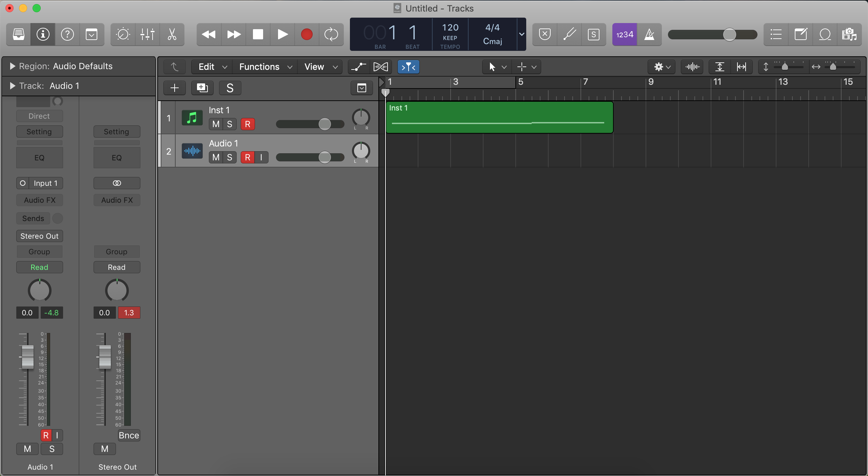Open Quick Help
Viewport: 868px width, 476px height.
[x=67, y=34]
